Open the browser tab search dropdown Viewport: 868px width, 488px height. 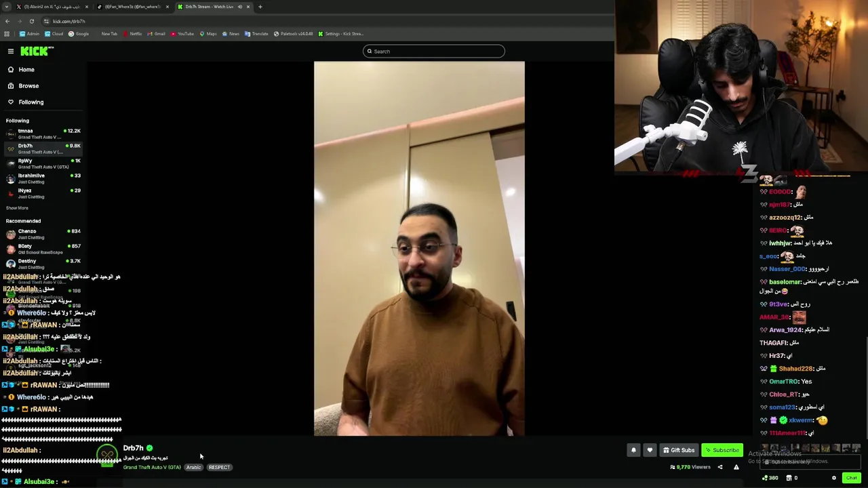pyautogui.click(x=7, y=7)
